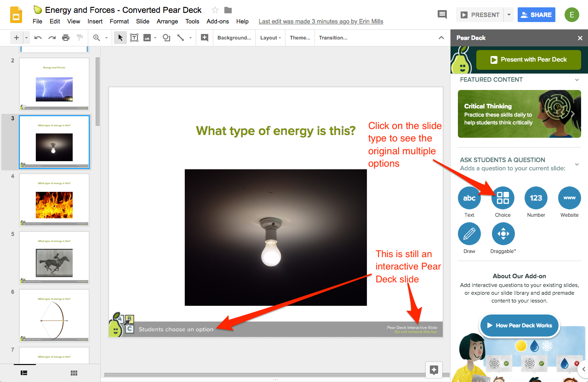Collapse the Featured Content section

tap(577, 80)
